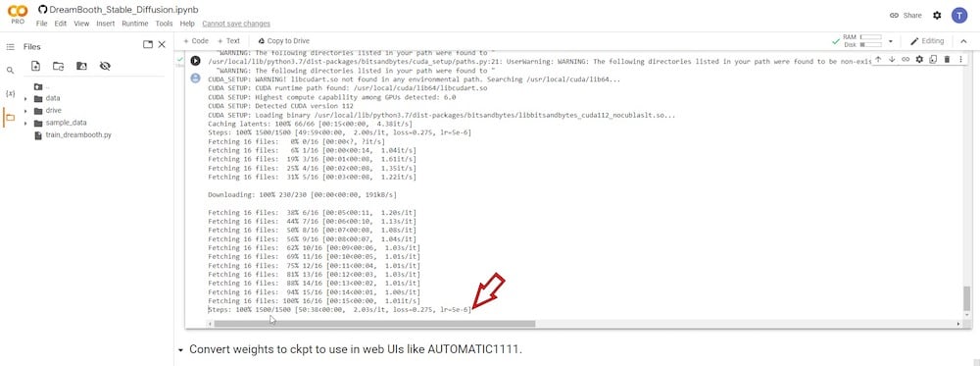Open the RAM and Disk resource indicator

[861, 40]
